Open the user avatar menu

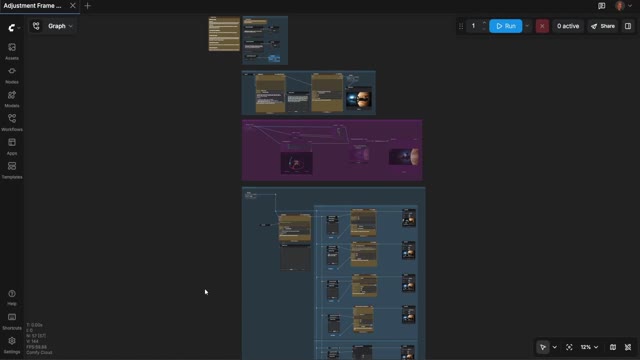tap(623, 6)
